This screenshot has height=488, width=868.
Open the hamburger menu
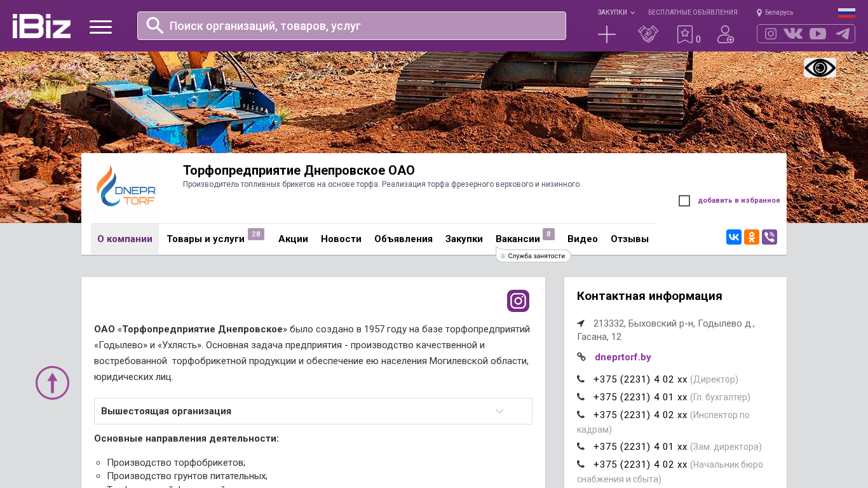click(100, 27)
